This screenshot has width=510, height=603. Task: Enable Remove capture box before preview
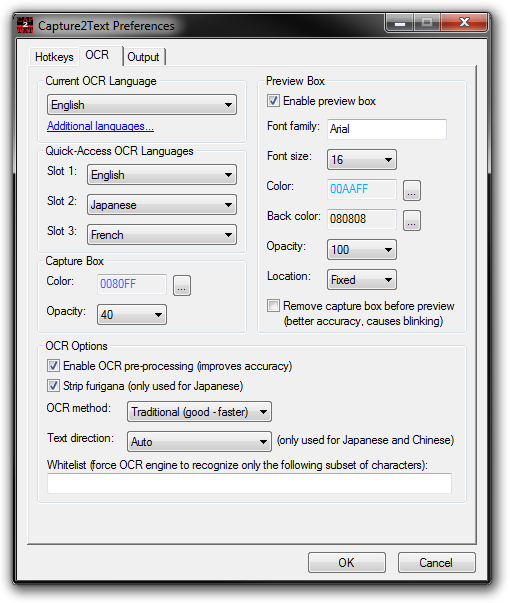(x=273, y=306)
